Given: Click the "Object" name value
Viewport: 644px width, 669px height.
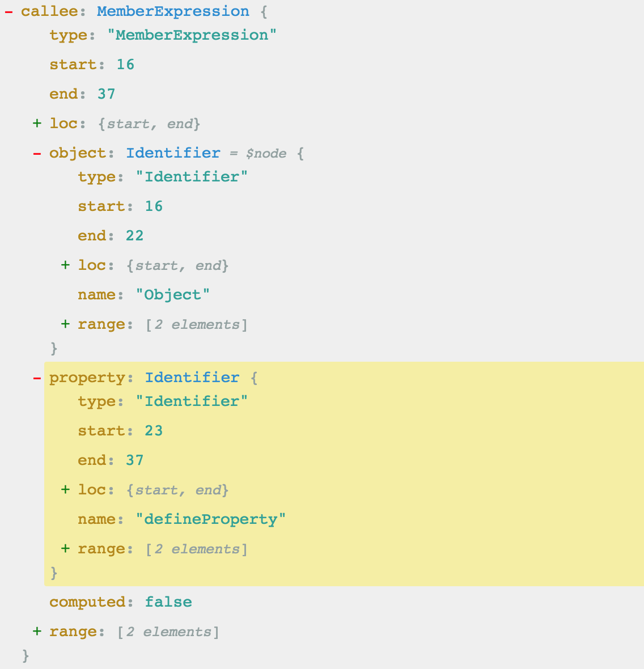Looking at the screenshot, I should pyautogui.click(x=173, y=295).
